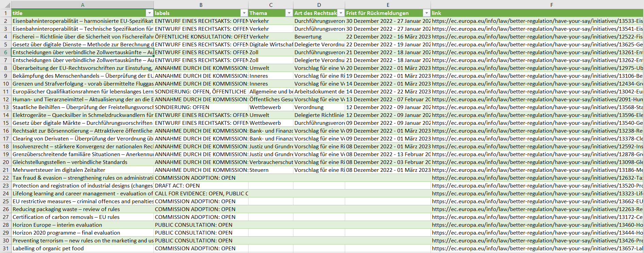Screen dimensions: 644x253
Task: Select column C header
Action: tap(271, 5)
